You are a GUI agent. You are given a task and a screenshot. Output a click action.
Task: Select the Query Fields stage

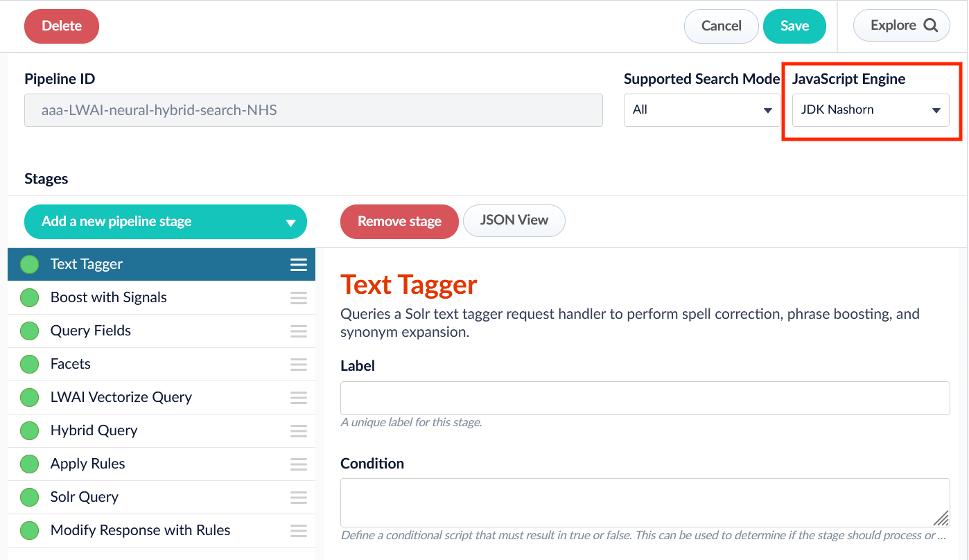(161, 331)
